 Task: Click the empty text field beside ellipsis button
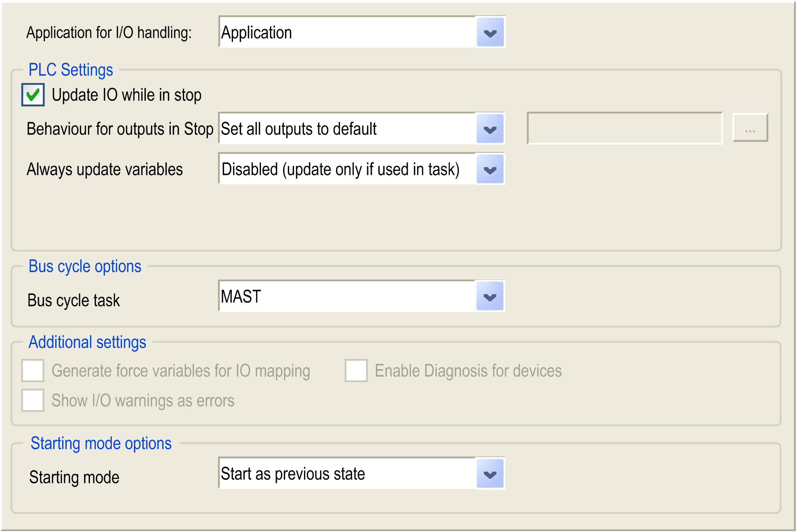[625, 128]
